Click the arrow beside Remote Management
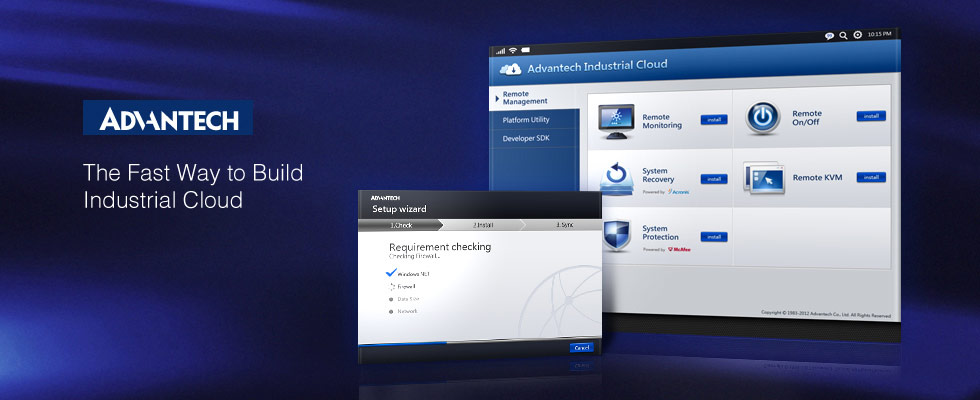 coord(498,98)
